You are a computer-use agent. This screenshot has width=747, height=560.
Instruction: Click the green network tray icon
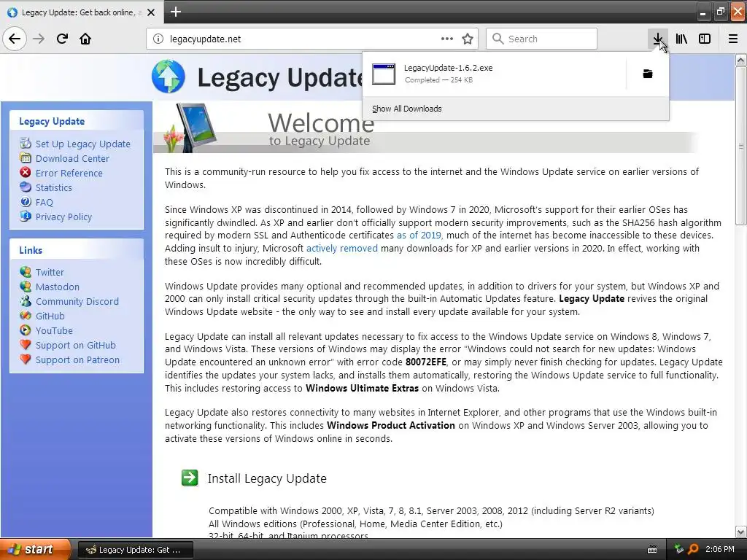tap(679, 550)
